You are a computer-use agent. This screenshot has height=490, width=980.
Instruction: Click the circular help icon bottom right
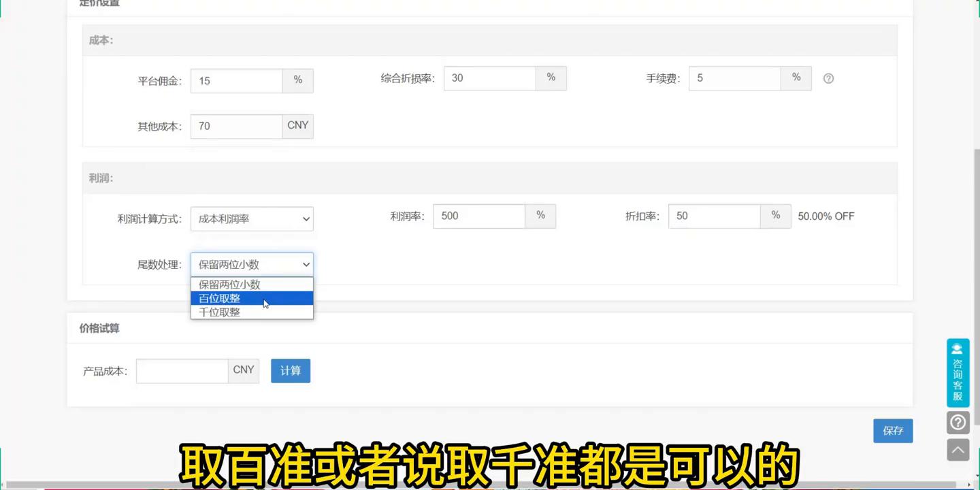[x=958, y=422]
